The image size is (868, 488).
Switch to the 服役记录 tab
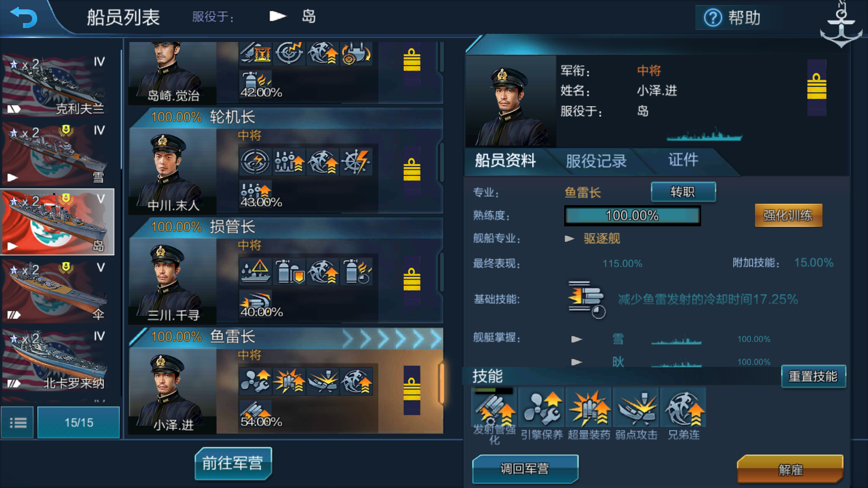(596, 161)
